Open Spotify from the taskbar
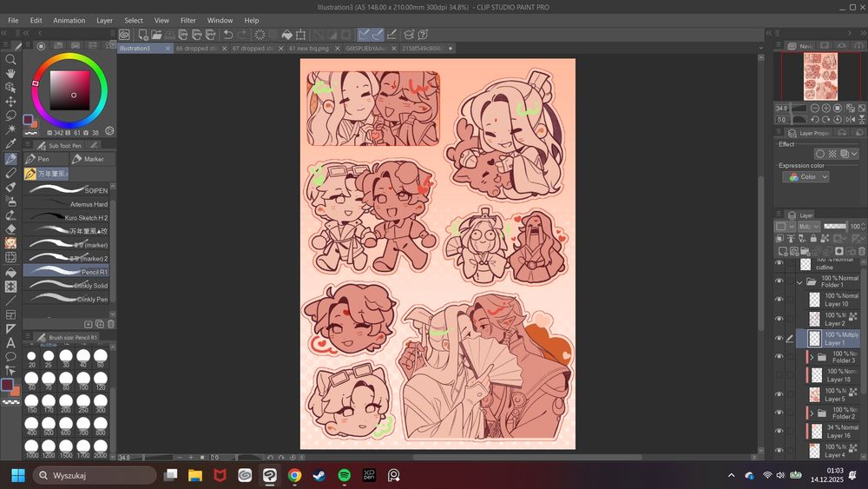 tap(344, 475)
